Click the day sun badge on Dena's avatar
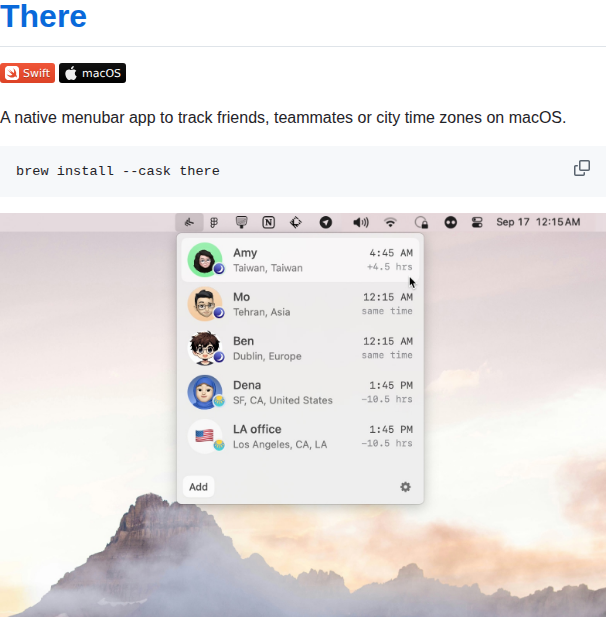This screenshot has height=618, width=606. click(219, 401)
